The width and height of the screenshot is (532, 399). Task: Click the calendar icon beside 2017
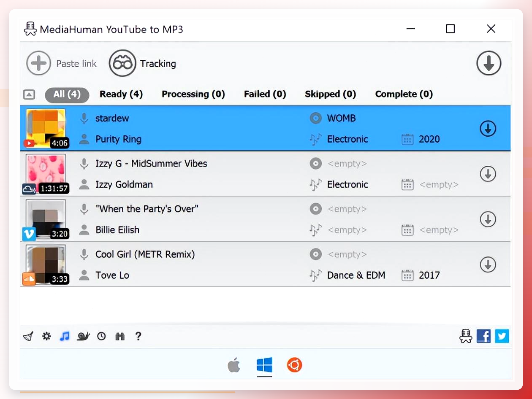(x=407, y=276)
